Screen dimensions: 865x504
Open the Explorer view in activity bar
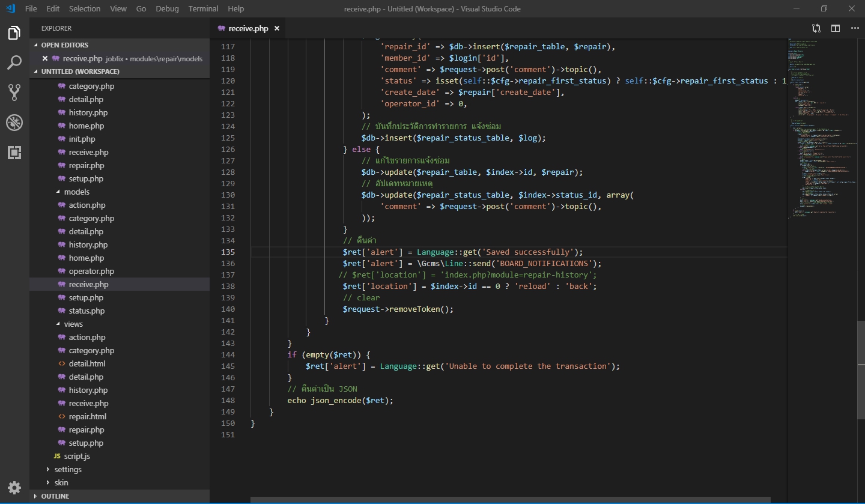14,33
